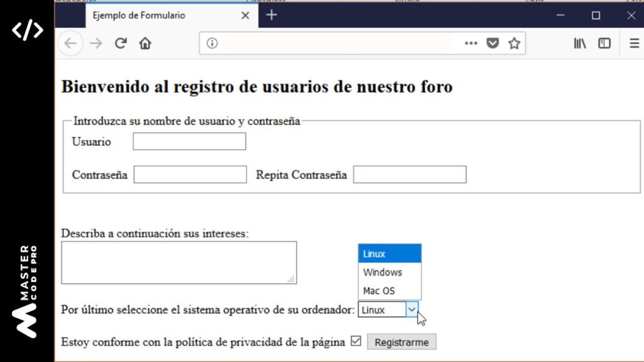Navigate forward with the forward arrow
The width and height of the screenshot is (644, 362).
tap(96, 43)
